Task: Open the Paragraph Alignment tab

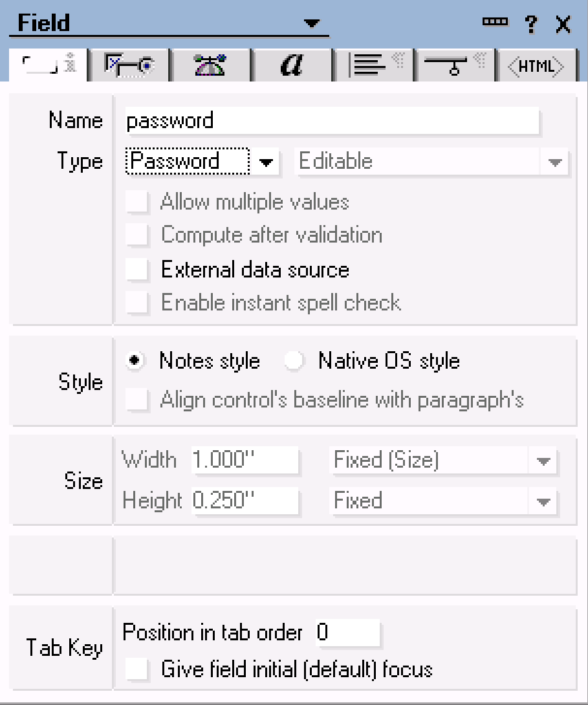Action: 374,65
